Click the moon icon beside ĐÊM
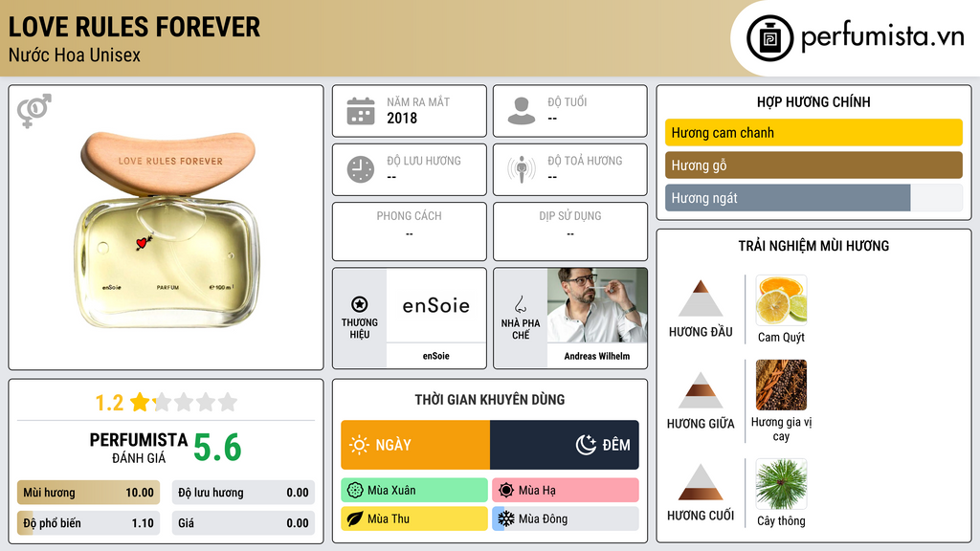980x551 pixels. (586, 445)
